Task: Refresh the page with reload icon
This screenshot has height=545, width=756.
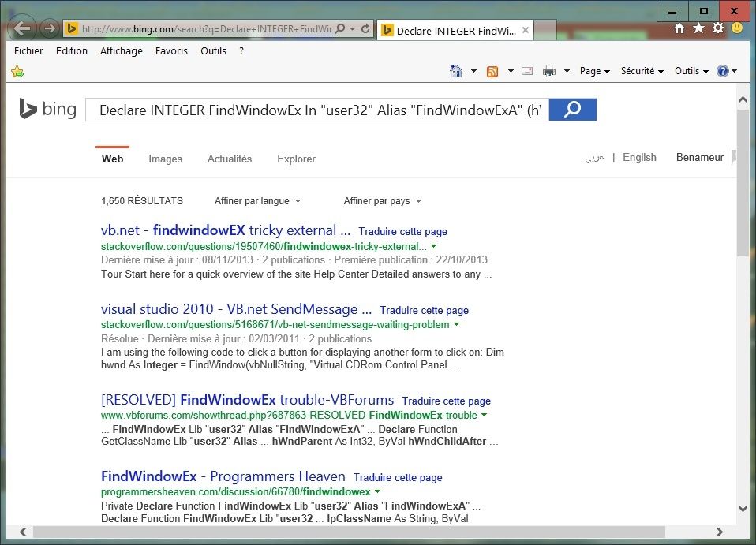Action: tap(366, 29)
